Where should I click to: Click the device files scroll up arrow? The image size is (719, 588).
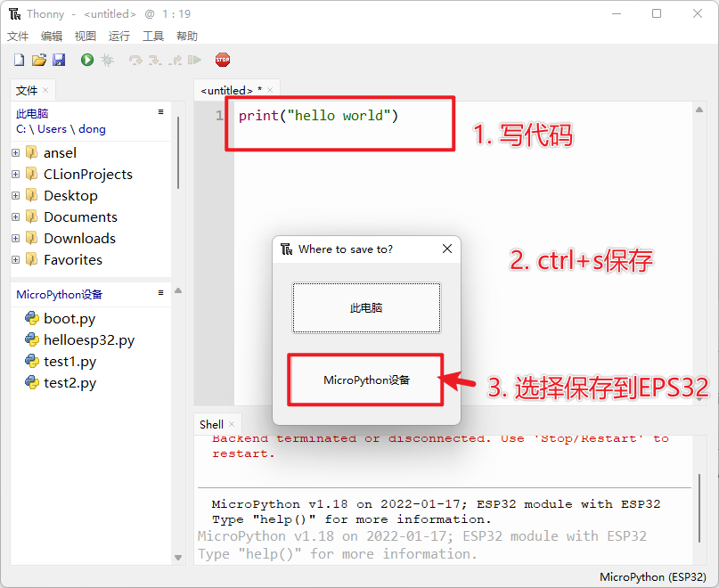pos(178,290)
